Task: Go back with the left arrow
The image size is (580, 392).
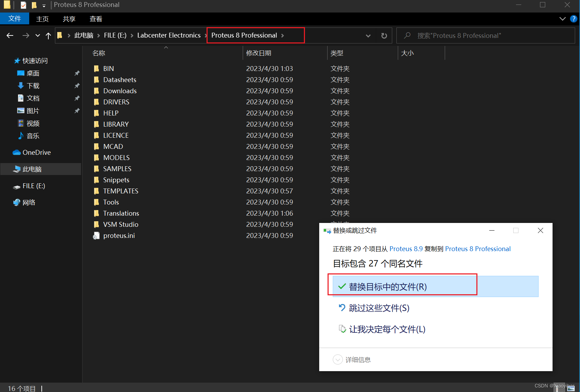Action: 10,35
